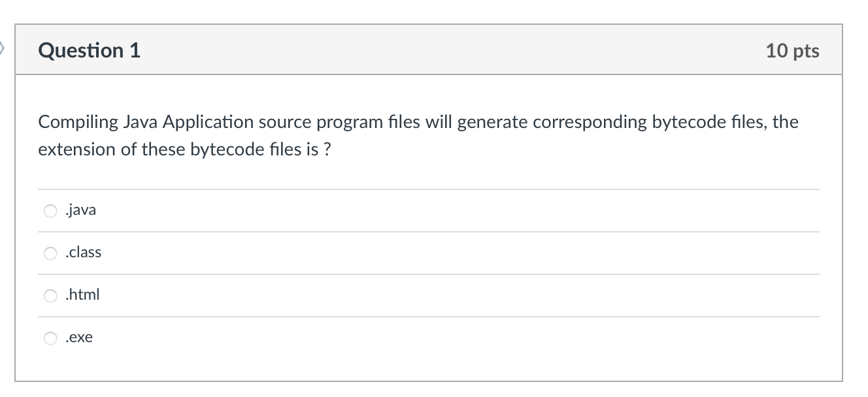Image resolution: width=868 pixels, height=397 pixels.
Task: Click the .html answer label
Action: tap(82, 295)
